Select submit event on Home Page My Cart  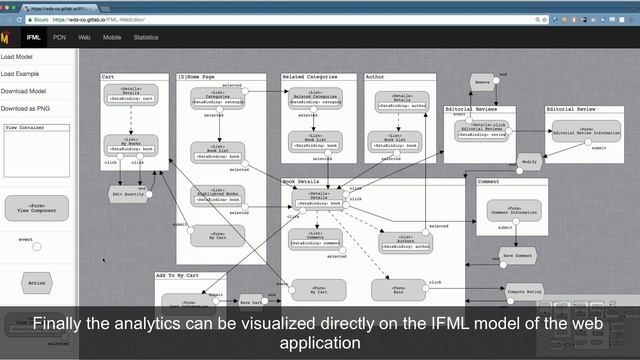click(191, 231)
